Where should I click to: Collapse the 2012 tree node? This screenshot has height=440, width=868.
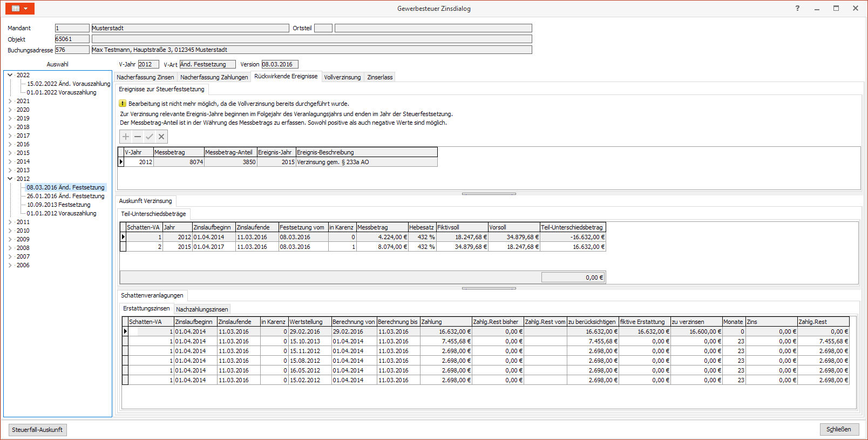(10, 179)
